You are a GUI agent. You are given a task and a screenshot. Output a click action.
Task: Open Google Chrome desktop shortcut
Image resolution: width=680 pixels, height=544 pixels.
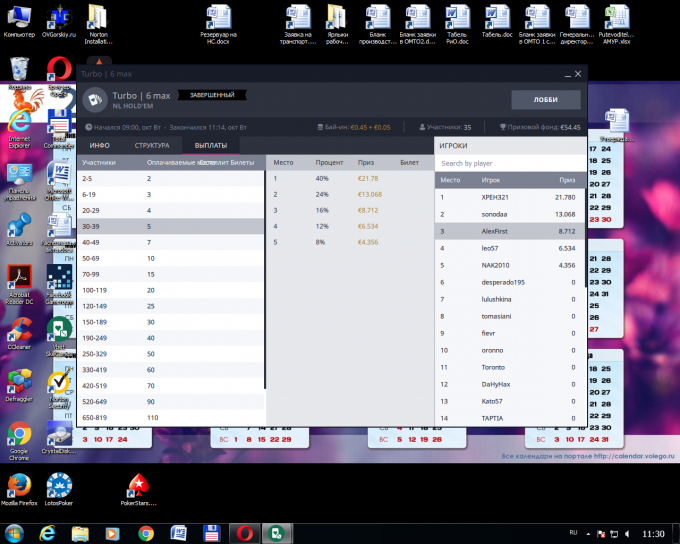tap(19, 440)
